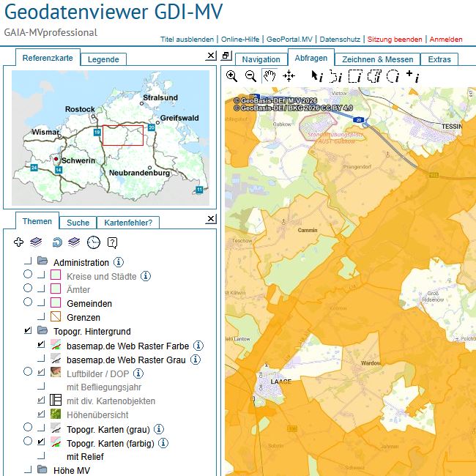Open info for Luftbilder / DOP
The width and height of the screenshot is (476, 476).
138,373
